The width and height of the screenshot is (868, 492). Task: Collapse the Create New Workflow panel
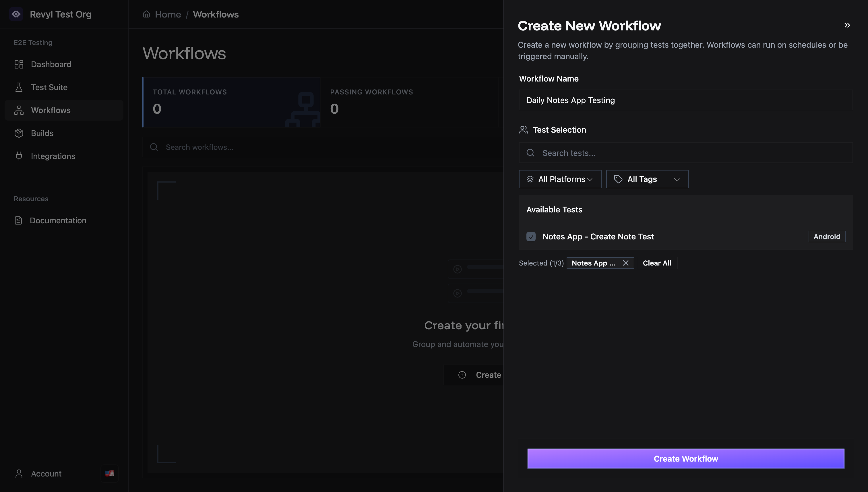pos(847,25)
